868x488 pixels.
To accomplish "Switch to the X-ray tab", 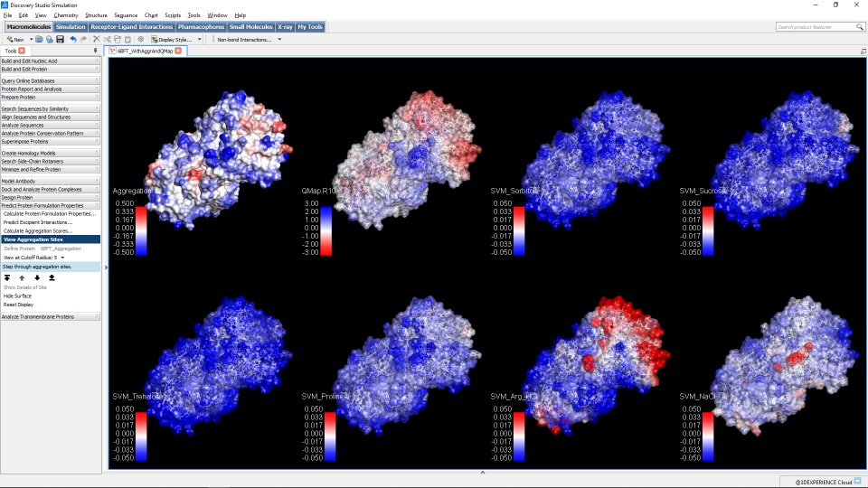I will pyautogui.click(x=285, y=26).
